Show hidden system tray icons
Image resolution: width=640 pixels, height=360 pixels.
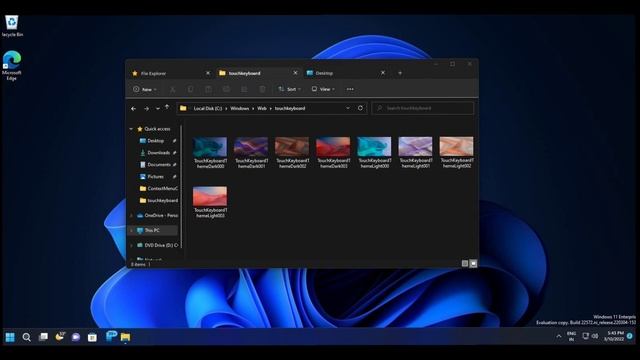point(559,336)
